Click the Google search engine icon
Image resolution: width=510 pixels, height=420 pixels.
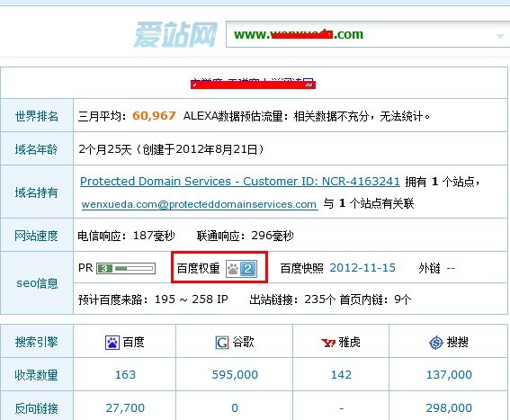coord(222,343)
